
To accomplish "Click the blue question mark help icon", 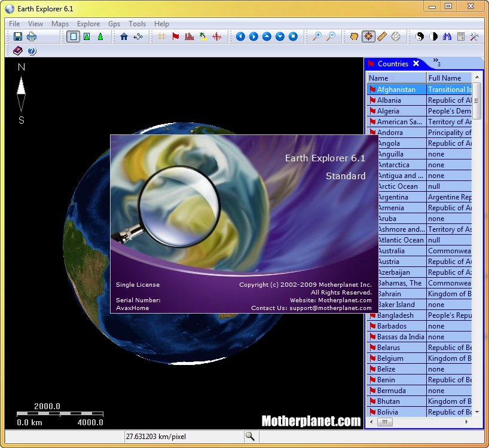I will tap(32, 51).
